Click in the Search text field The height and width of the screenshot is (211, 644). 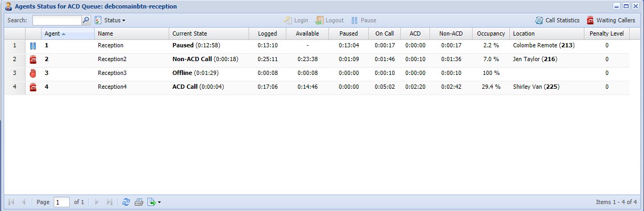pos(57,20)
